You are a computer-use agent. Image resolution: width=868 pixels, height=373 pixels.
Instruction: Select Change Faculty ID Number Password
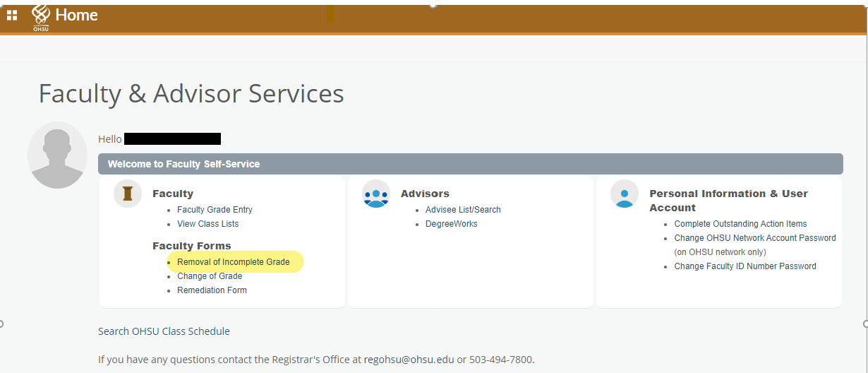[x=745, y=266]
